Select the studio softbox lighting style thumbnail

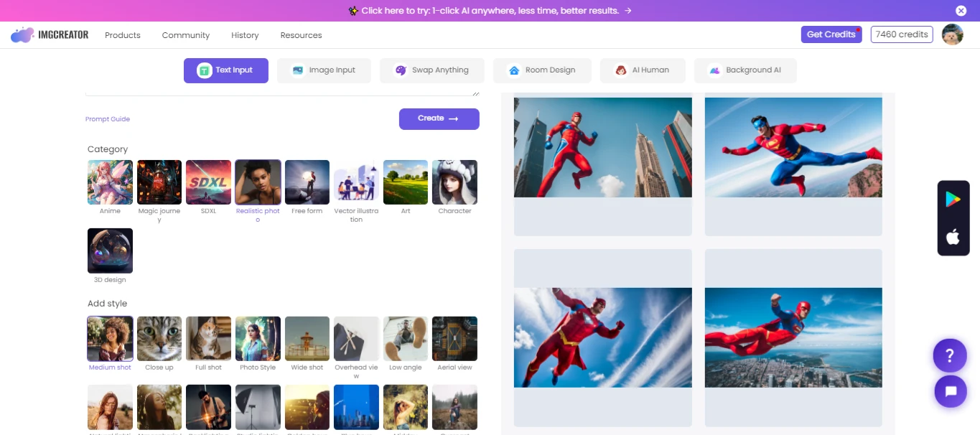[258, 407]
